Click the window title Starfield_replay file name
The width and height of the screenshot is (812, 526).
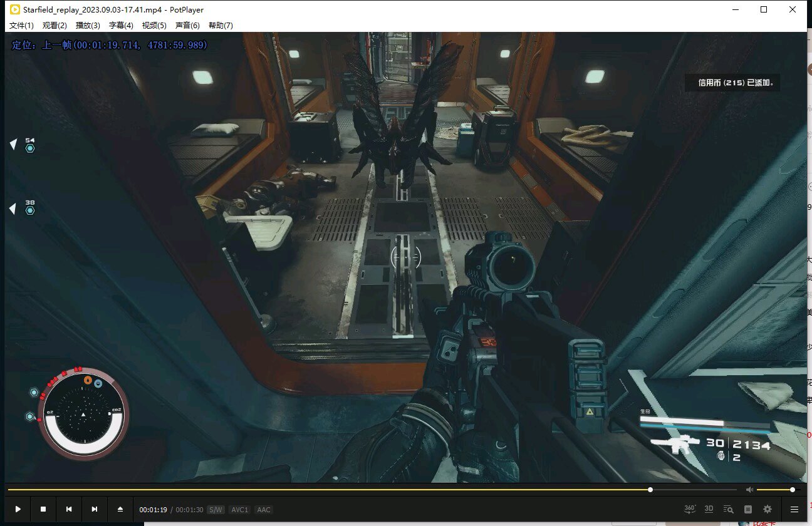113,10
